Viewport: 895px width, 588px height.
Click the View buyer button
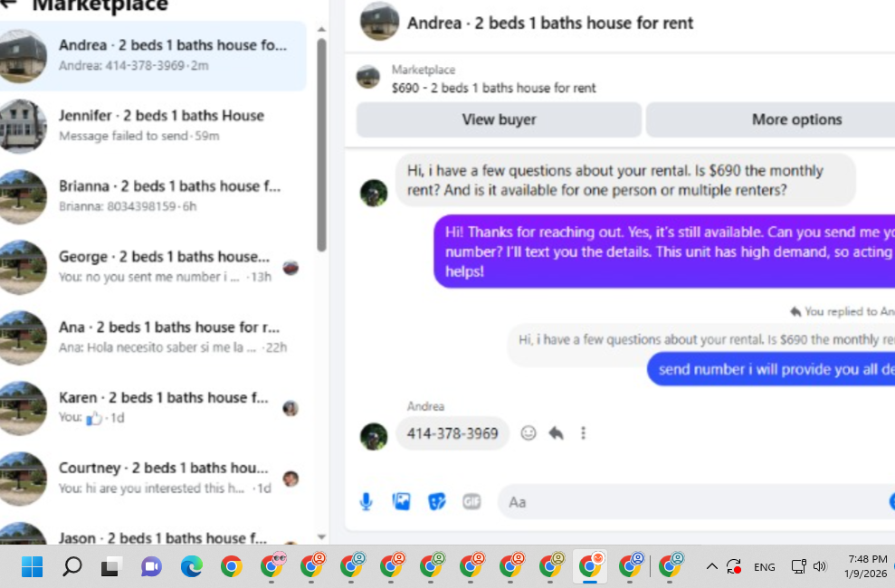499,119
